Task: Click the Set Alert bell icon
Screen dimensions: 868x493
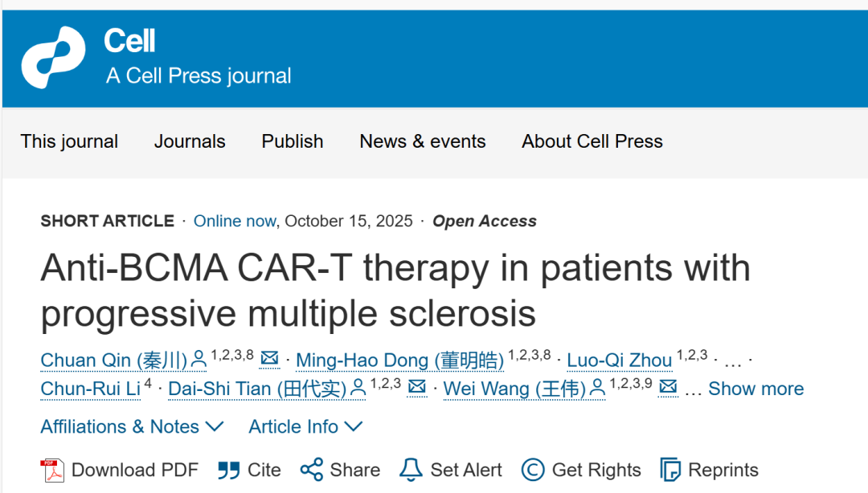Action: 411,470
